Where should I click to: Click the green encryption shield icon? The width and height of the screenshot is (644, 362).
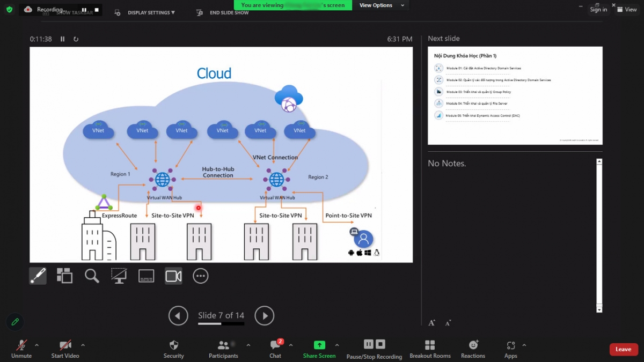[9, 10]
